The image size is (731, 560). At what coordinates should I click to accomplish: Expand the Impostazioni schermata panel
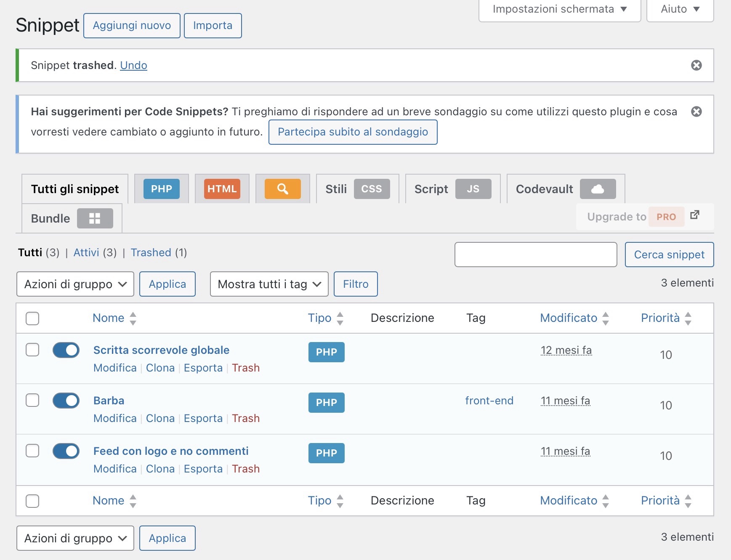click(x=559, y=9)
